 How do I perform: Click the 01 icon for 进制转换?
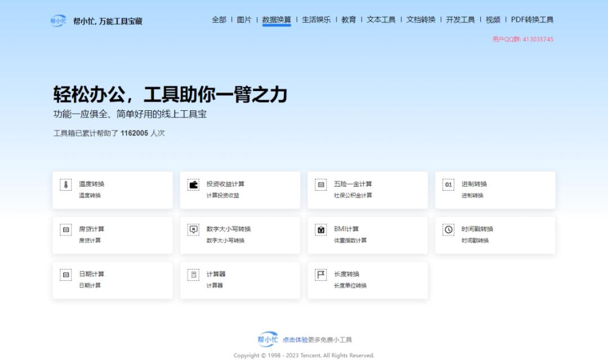[x=449, y=184]
